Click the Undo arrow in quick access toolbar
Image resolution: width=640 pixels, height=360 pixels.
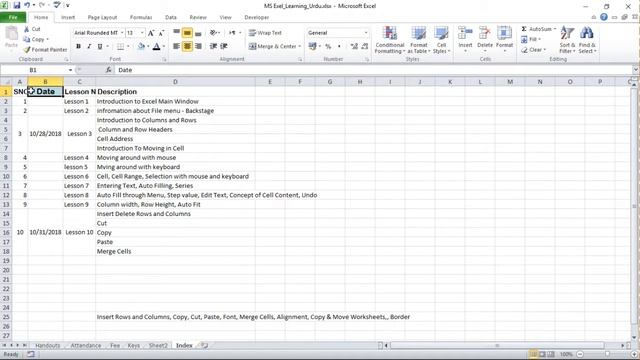27,5
